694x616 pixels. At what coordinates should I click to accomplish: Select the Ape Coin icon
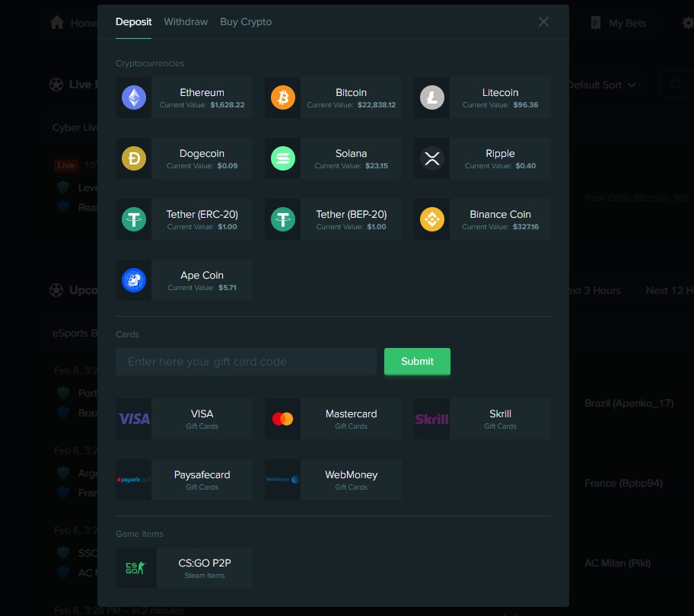pyautogui.click(x=134, y=280)
